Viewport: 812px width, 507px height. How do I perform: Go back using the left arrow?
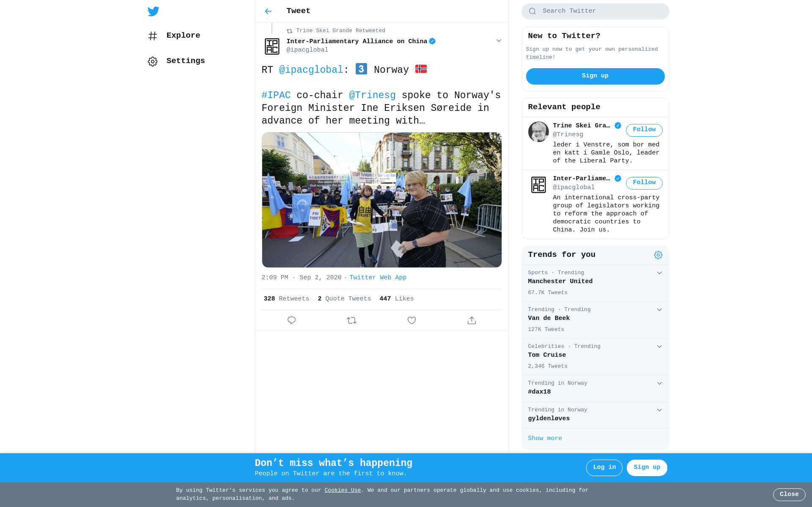(268, 11)
